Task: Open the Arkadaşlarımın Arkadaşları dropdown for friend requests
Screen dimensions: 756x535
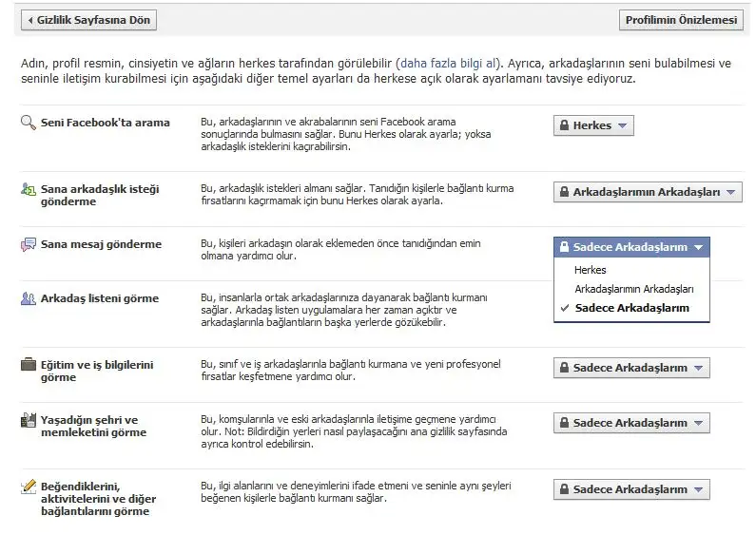Action: 647,192
